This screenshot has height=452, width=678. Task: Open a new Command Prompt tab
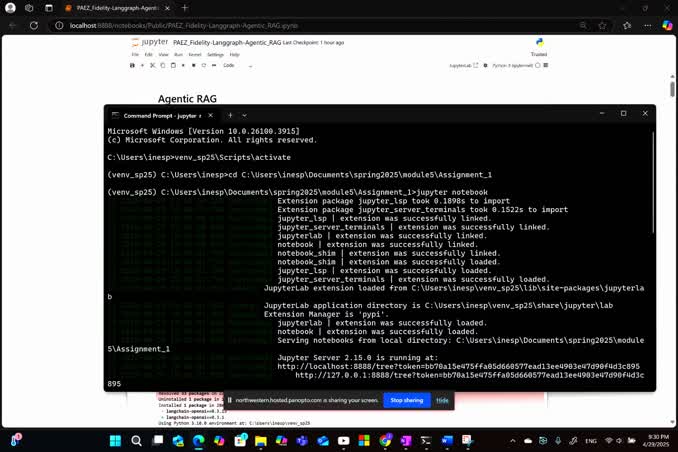(x=230, y=115)
